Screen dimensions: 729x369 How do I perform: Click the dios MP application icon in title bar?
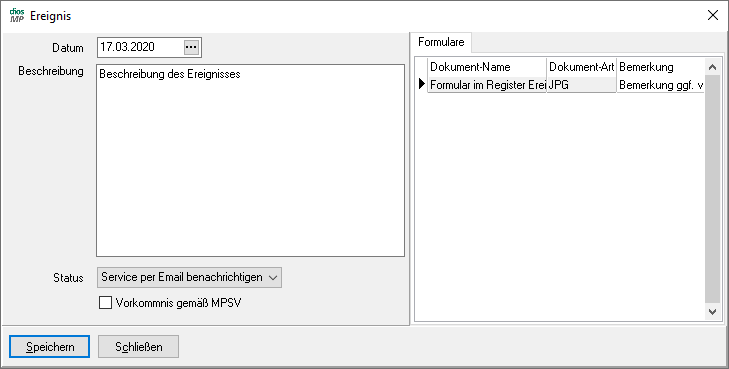pyautogui.click(x=17, y=16)
